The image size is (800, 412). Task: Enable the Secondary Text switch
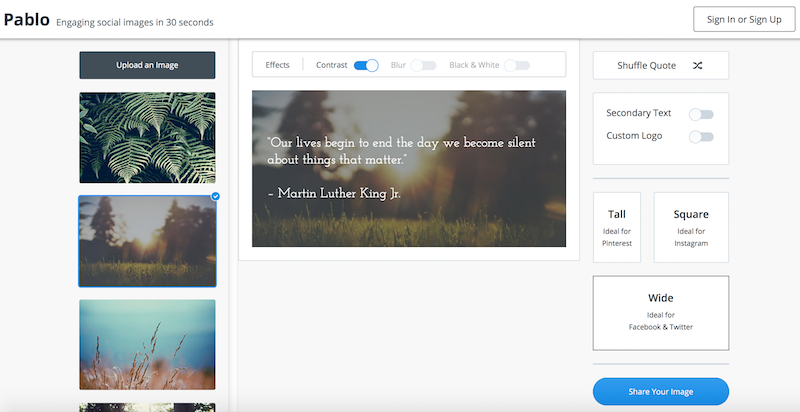point(701,114)
